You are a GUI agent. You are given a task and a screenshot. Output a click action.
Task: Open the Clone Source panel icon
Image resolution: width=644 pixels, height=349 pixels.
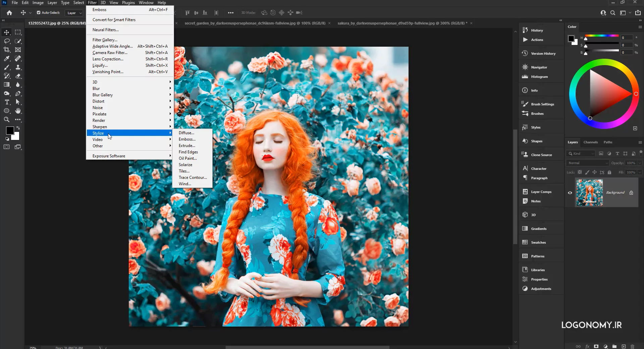525,155
